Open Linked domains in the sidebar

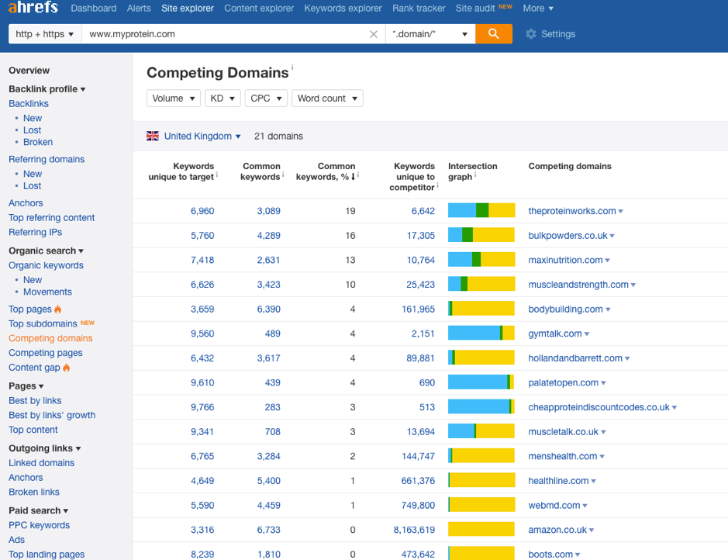tap(41, 463)
